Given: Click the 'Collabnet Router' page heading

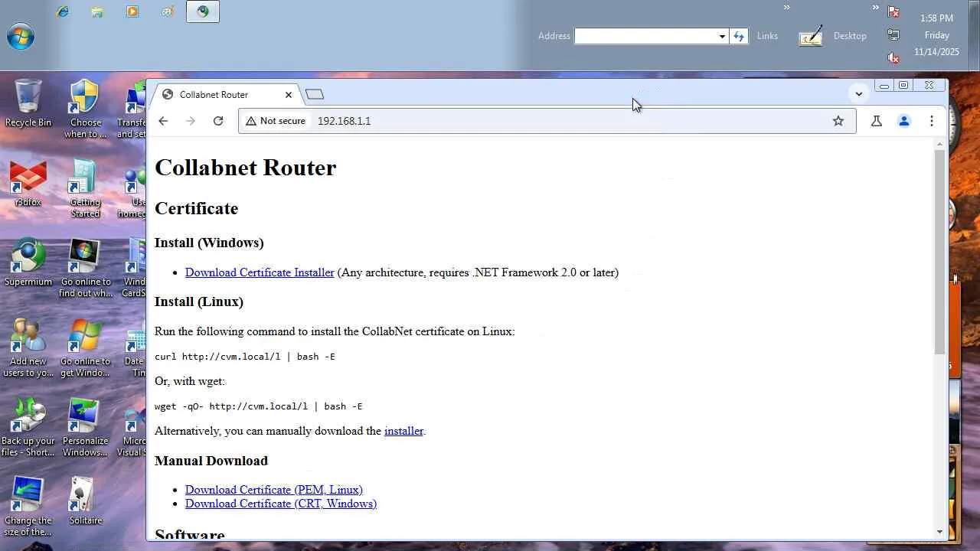Looking at the screenshot, I should click(x=245, y=168).
